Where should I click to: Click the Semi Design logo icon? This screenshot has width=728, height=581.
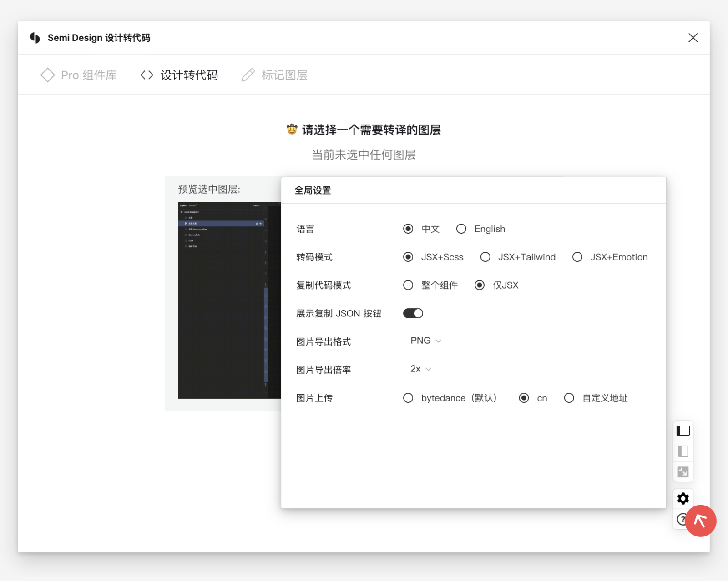[35, 38]
